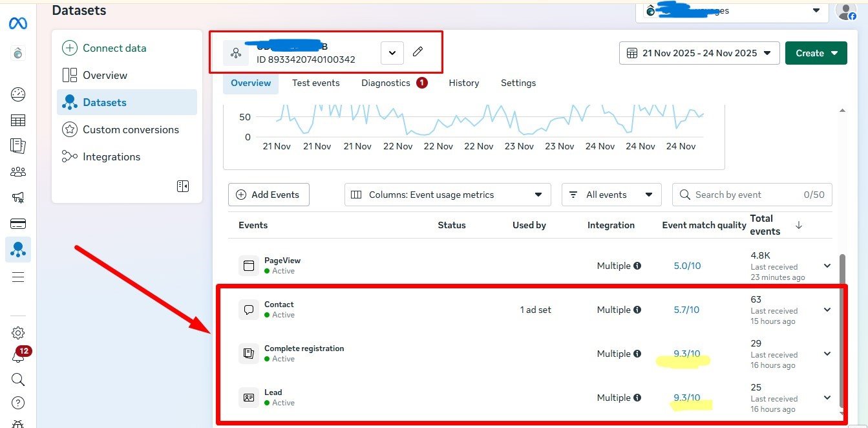Expand the Lead event row chevron
Screen dimensions: 868x428
[827, 398]
